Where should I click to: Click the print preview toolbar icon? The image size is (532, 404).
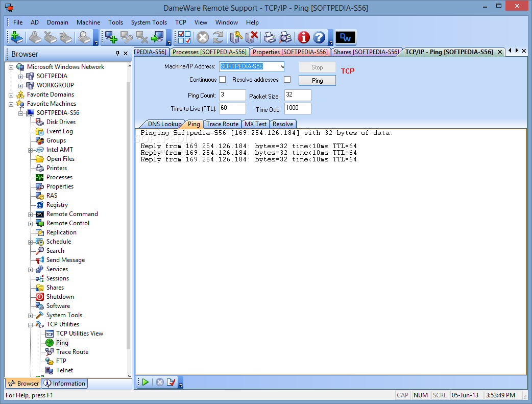285,37
